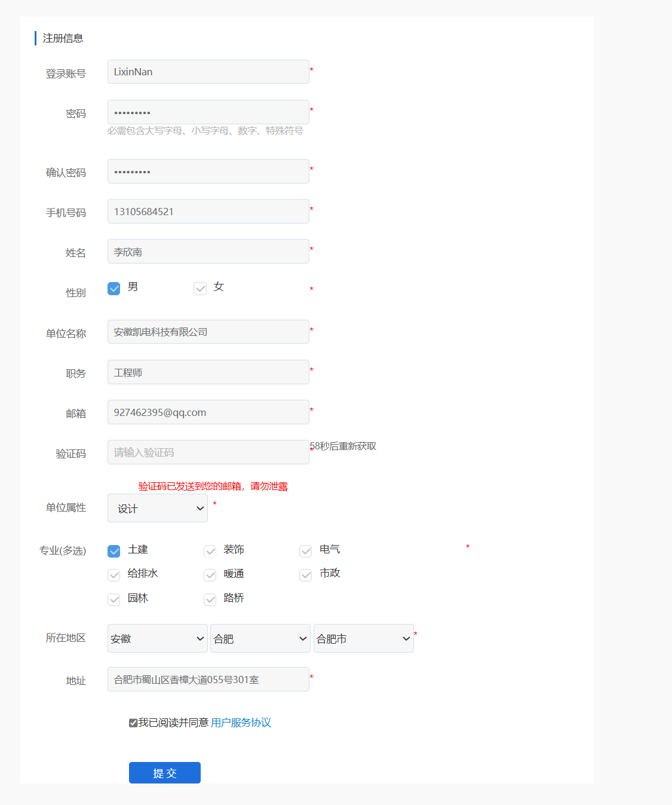This screenshot has height=805, width=672.
Task: Uncheck the 男 gender checkbox
Action: (114, 289)
